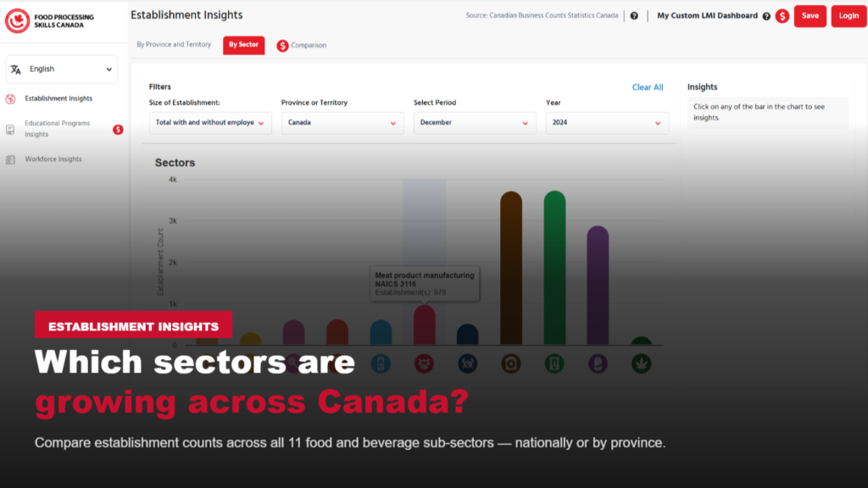Click the brown bakery sector icon under chart
The image size is (868, 488).
(x=511, y=363)
